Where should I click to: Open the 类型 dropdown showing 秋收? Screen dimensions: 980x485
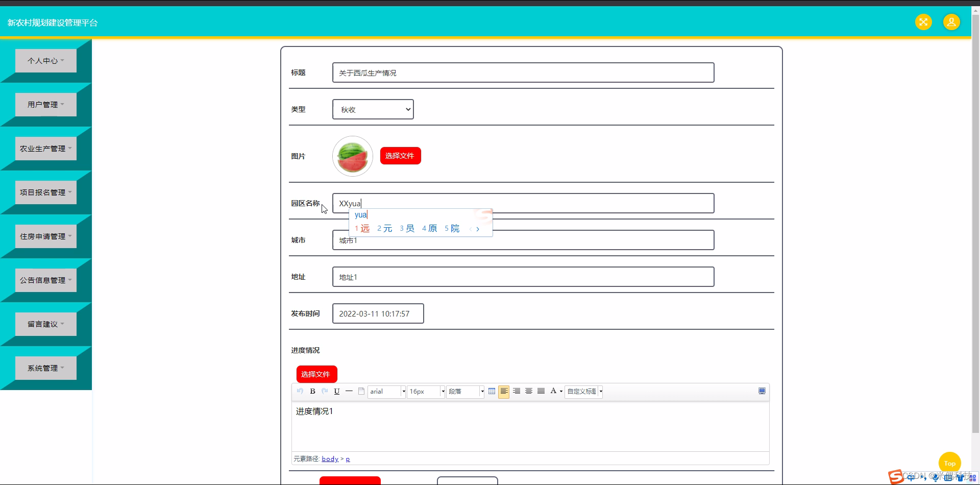(x=373, y=109)
